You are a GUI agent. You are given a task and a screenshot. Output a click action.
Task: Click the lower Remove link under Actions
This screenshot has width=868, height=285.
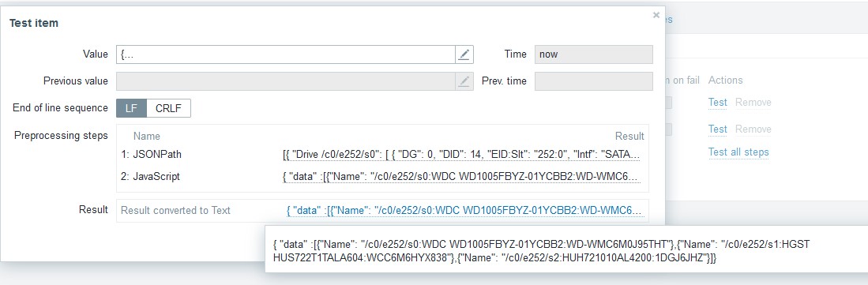(753, 129)
